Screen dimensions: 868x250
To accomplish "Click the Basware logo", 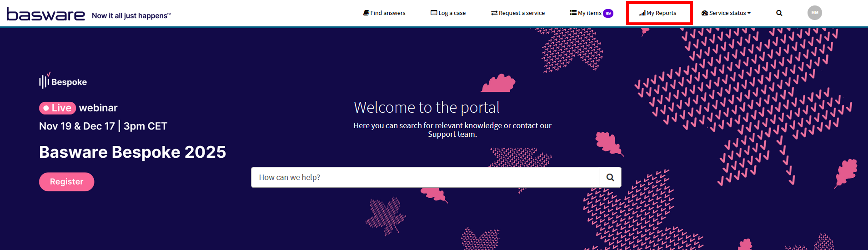I will pos(45,14).
